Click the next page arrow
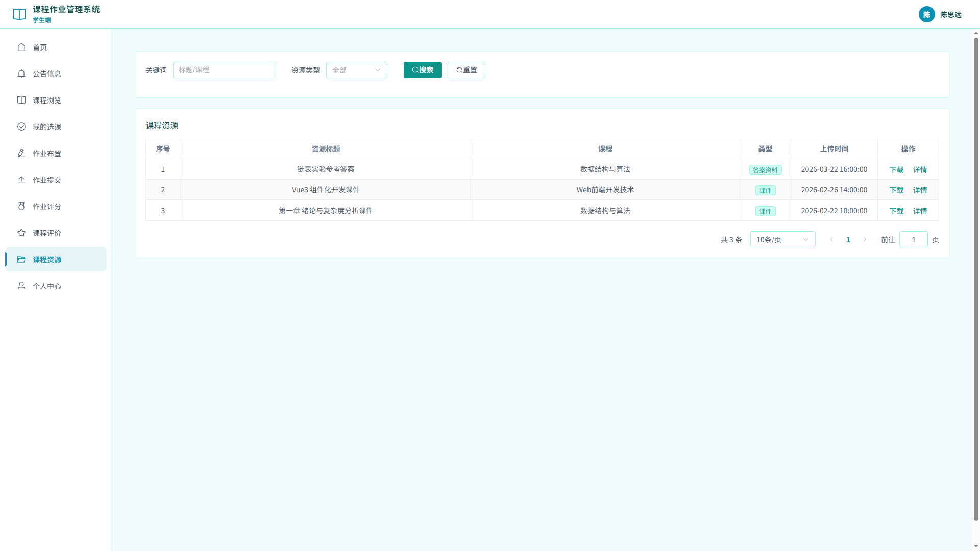The image size is (980, 551). coord(865,239)
